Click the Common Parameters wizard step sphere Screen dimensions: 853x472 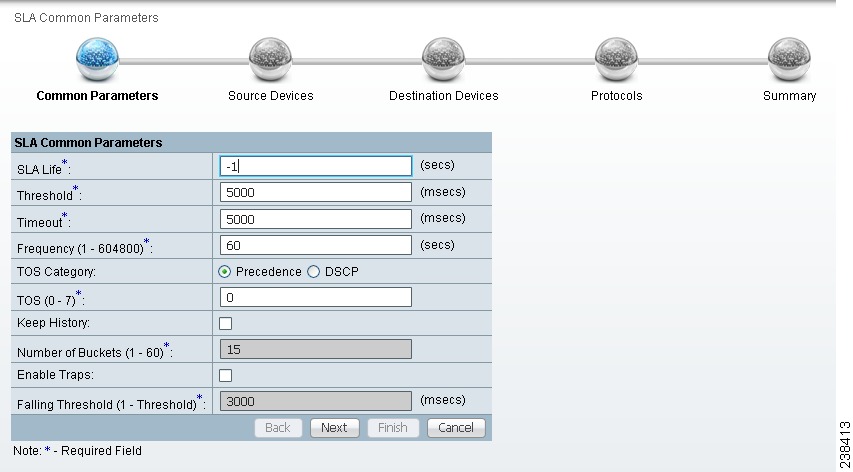(97, 59)
